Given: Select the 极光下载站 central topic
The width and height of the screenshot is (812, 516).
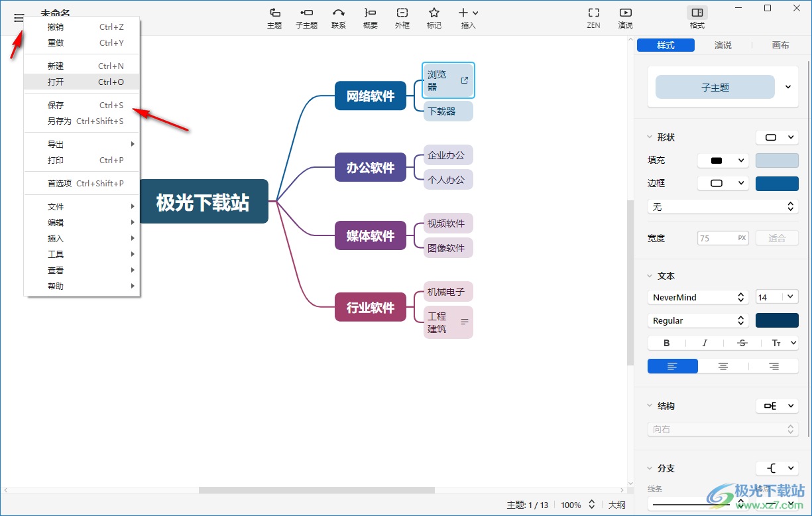Looking at the screenshot, I should click(203, 202).
